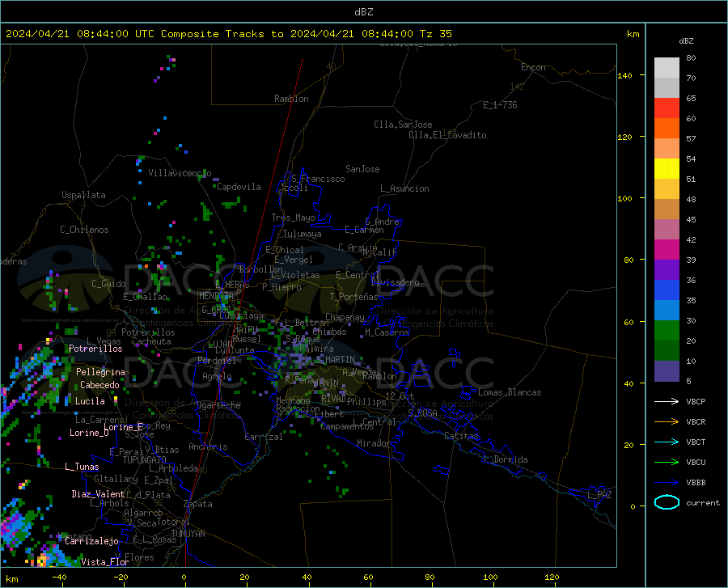Click the orange VBCR arrow legend icon
728x588 pixels.
pyautogui.click(x=667, y=422)
